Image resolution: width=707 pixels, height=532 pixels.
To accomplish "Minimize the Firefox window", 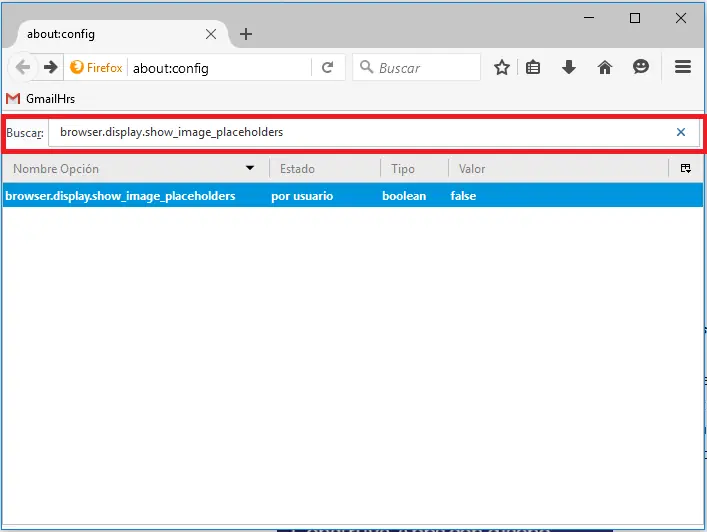I will pyautogui.click(x=588, y=18).
